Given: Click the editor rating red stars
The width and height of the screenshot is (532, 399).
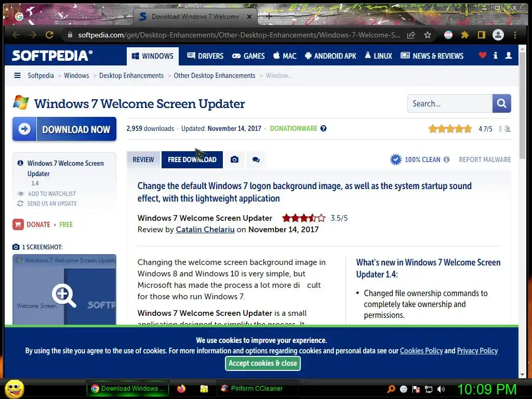Looking at the screenshot, I should pos(303,218).
